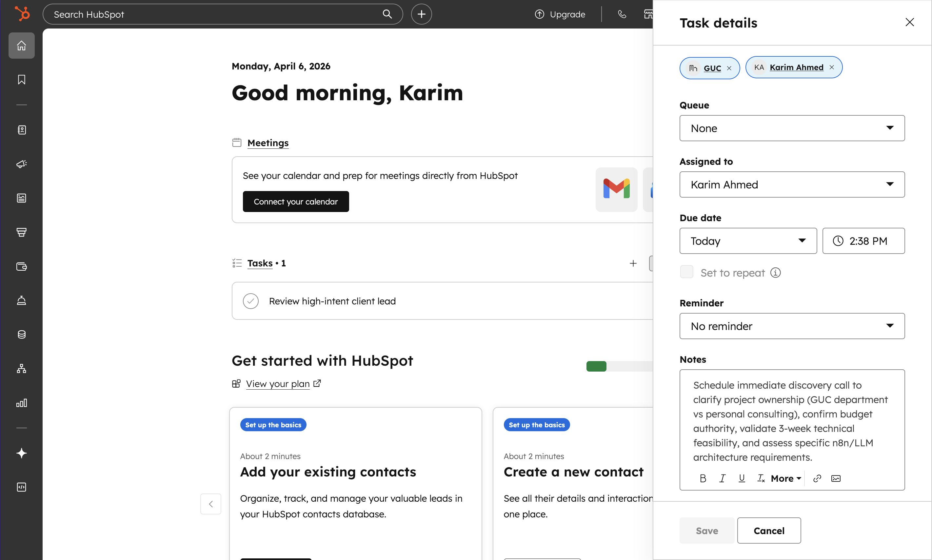Image resolution: width=932 pixels, height=560 pixels.
Task: Open the Commerce wallet sidebar icon
Action: [x=22, y=266]
